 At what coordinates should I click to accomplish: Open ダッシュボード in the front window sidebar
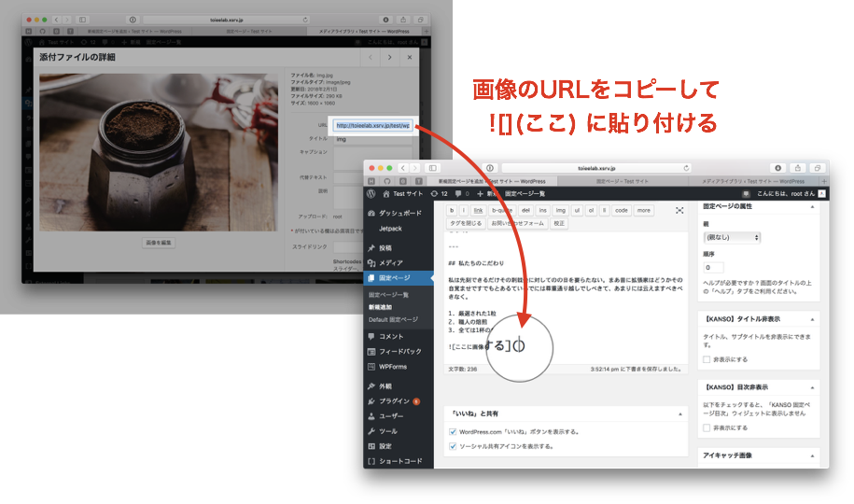click(399, 213)
